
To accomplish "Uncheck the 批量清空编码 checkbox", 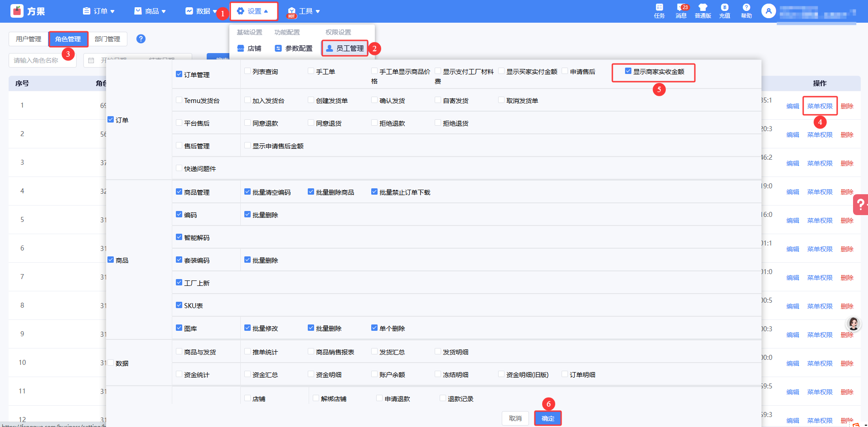I will [x=247, y=192].
